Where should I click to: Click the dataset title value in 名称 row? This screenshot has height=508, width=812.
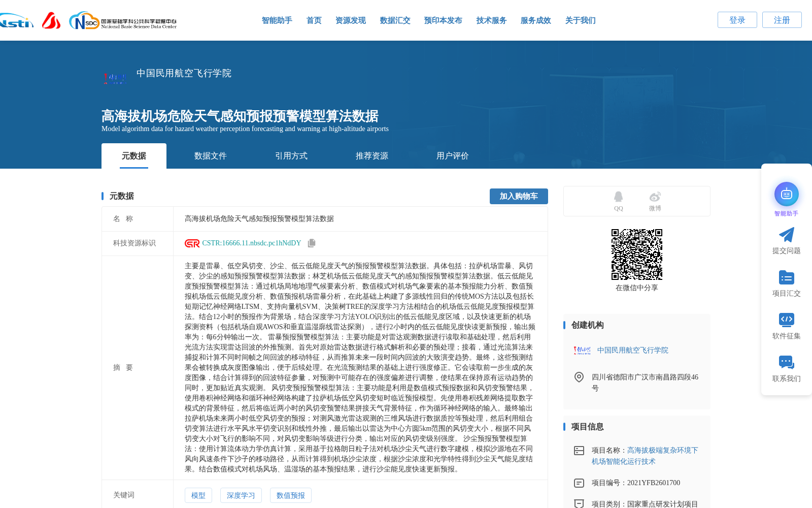pos(259,219)
